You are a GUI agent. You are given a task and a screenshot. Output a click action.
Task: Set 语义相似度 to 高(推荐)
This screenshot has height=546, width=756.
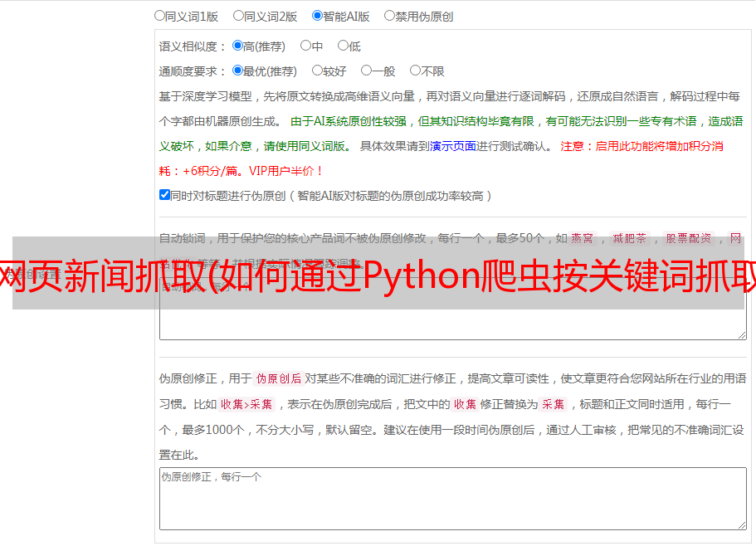tap(237, 46)
